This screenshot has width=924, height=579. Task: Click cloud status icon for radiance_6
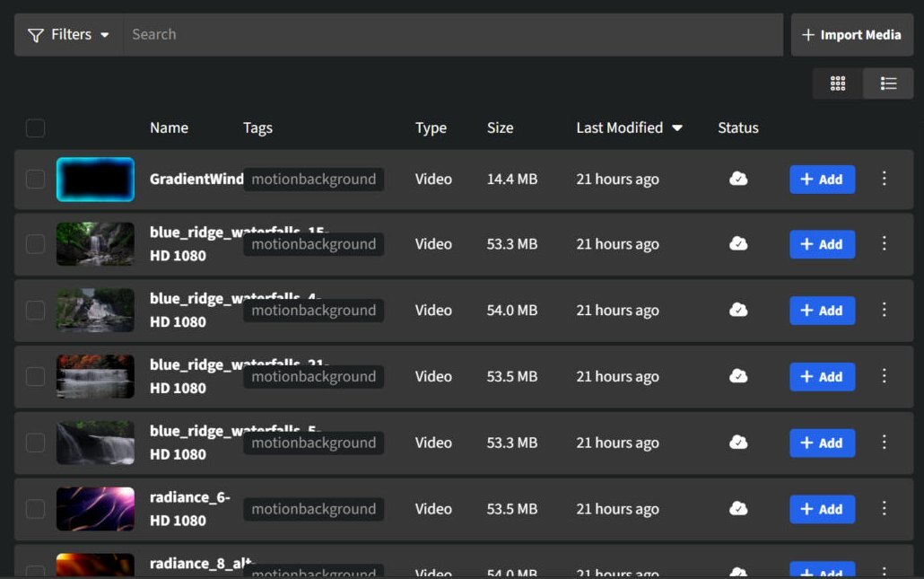[737, 508]
